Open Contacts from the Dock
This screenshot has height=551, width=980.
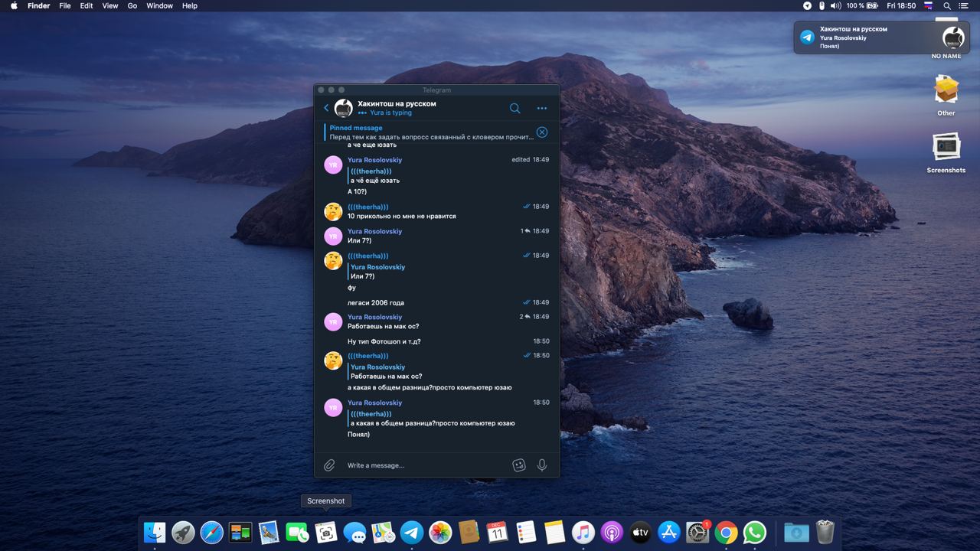[x=469, y=532]
